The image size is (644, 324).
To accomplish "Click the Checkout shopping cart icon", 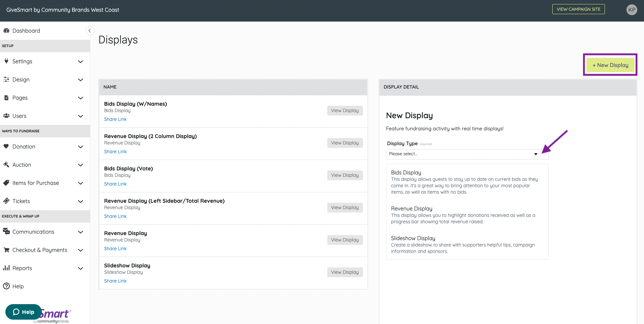I will (x=6, y=250).
